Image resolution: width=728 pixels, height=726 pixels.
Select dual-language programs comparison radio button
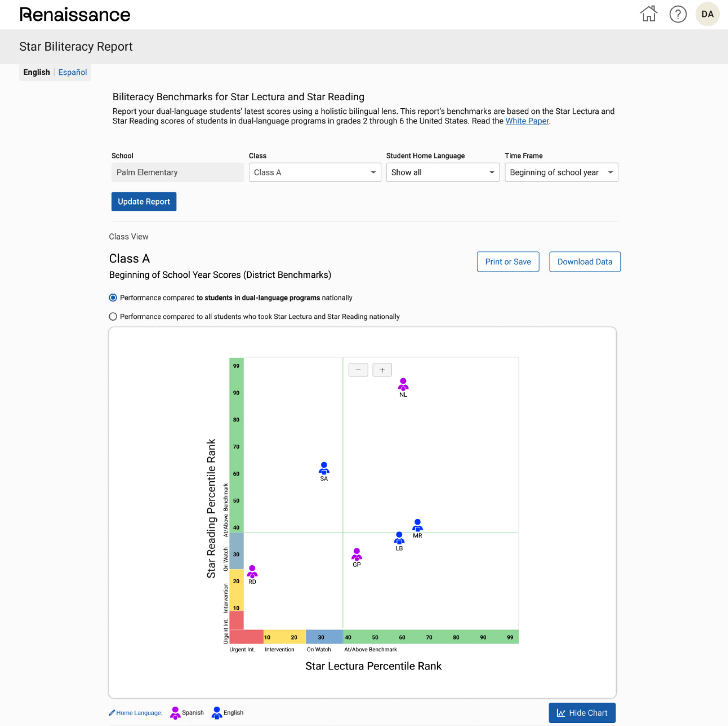pos(113,297)
